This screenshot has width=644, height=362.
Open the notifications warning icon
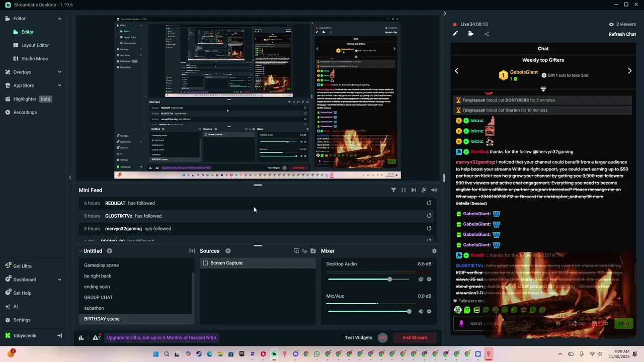(97, 338)
